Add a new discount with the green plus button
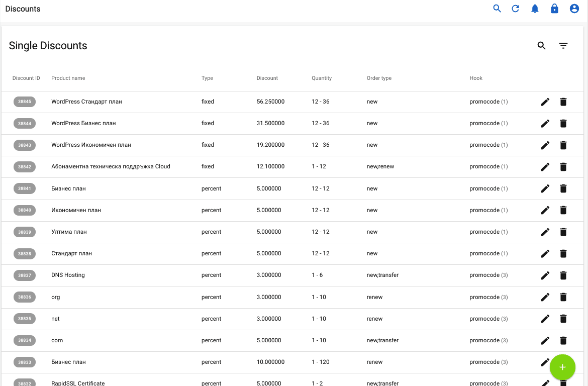This screenshot has width=588, height=386. [x=562, y=367]
